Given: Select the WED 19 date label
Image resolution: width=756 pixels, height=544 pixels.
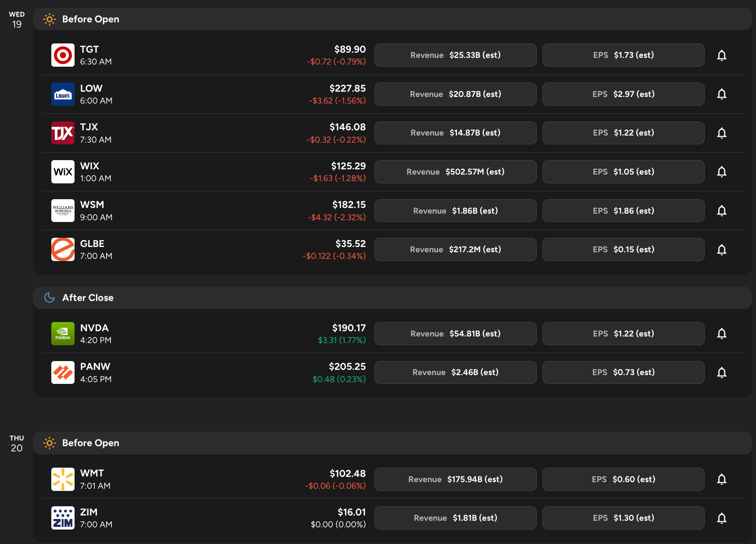Looking at the screenshot, I should tap(17, 20).
